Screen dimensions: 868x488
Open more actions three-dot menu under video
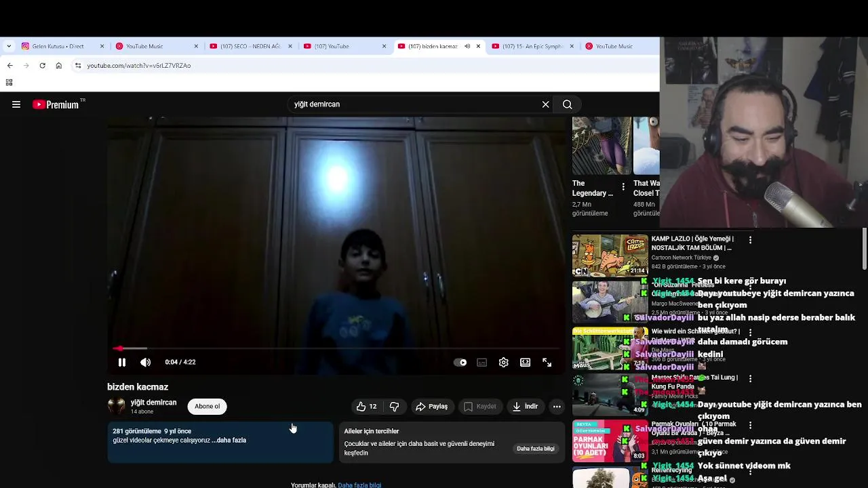coord(557,407)
